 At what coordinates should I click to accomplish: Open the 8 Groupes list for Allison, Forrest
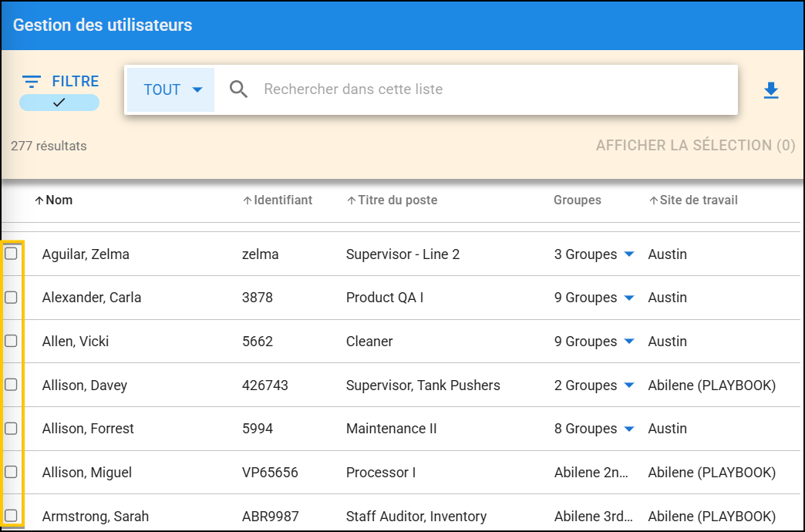click(628, 429)
